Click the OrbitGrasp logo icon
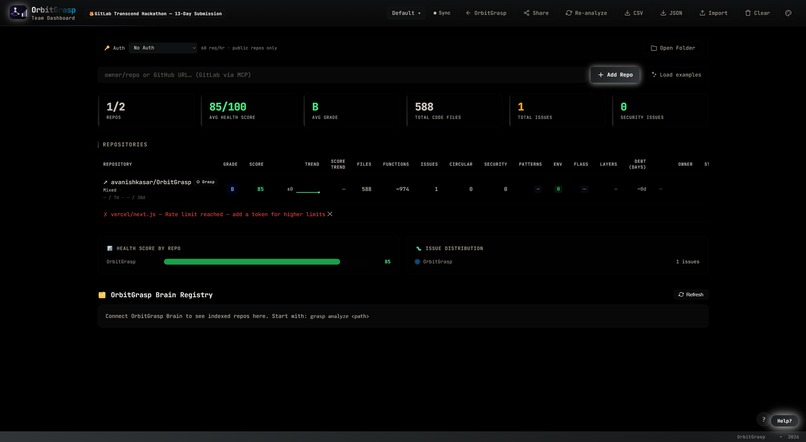 click(19, 12)
